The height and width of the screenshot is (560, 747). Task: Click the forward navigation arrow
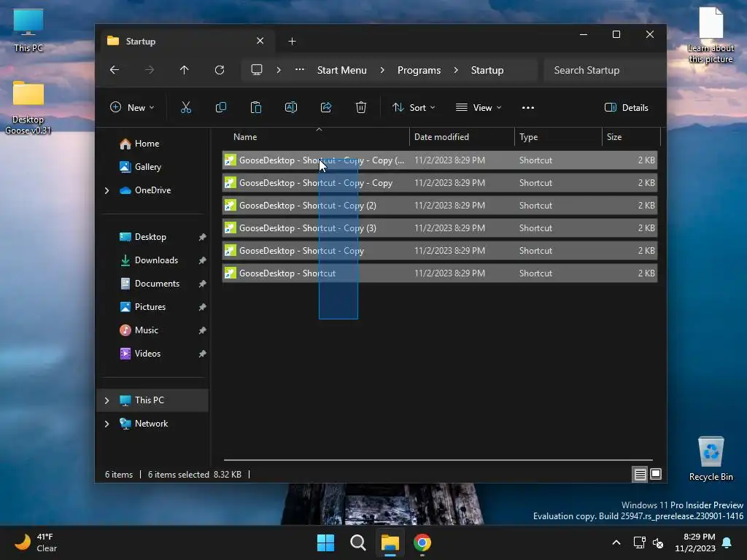click(x=150, y=70)
